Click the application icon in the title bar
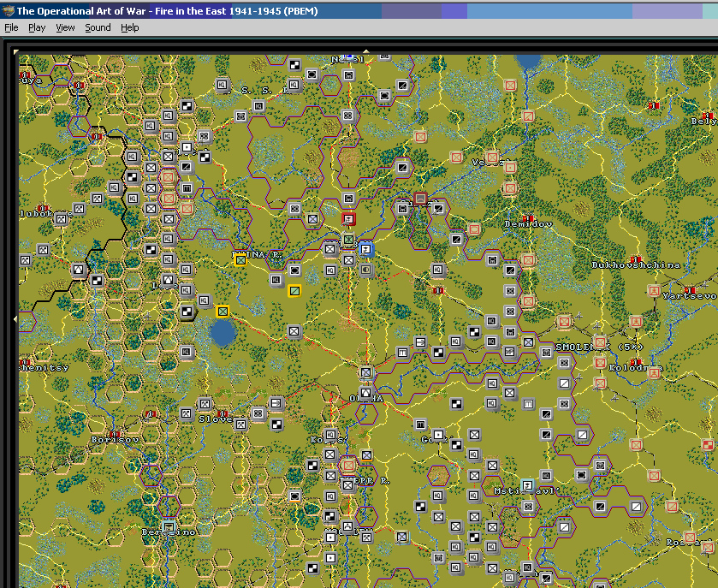This screenshot has height=588, width=718. coord(8,10)
